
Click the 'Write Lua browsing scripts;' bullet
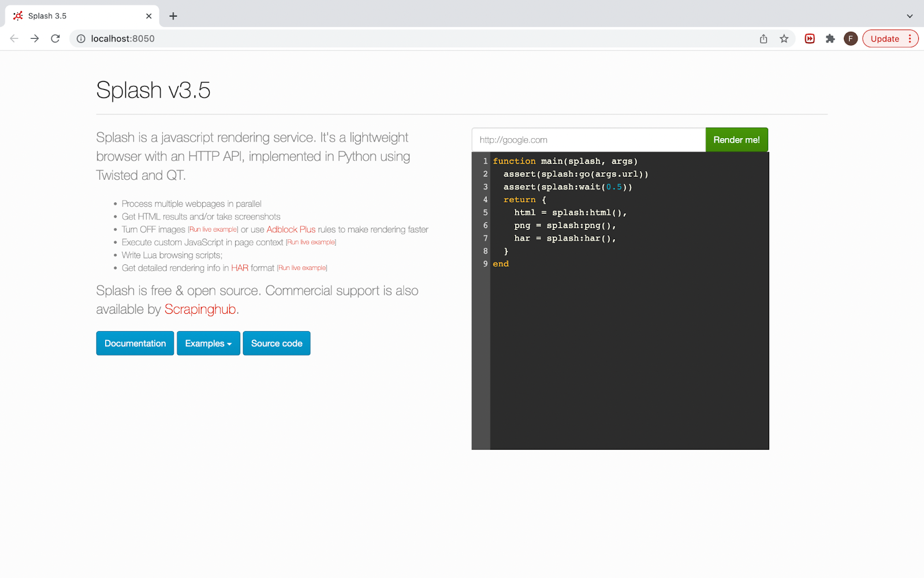172,255
